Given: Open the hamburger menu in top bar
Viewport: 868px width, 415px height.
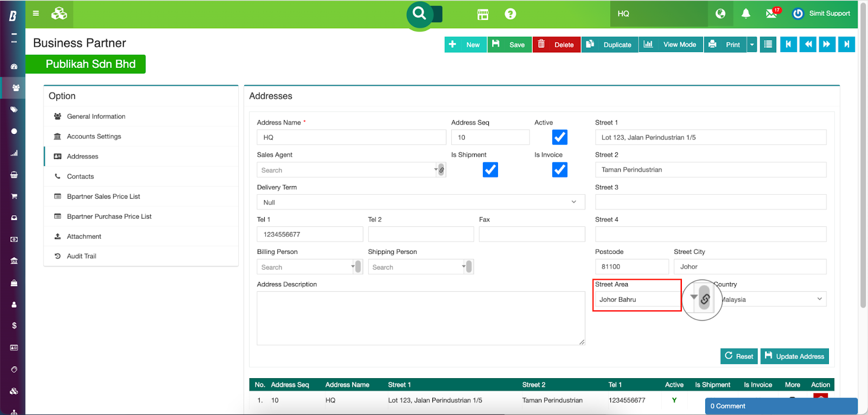Looking at the screenshot, I should pyautogui.click(x=36, y=14).
